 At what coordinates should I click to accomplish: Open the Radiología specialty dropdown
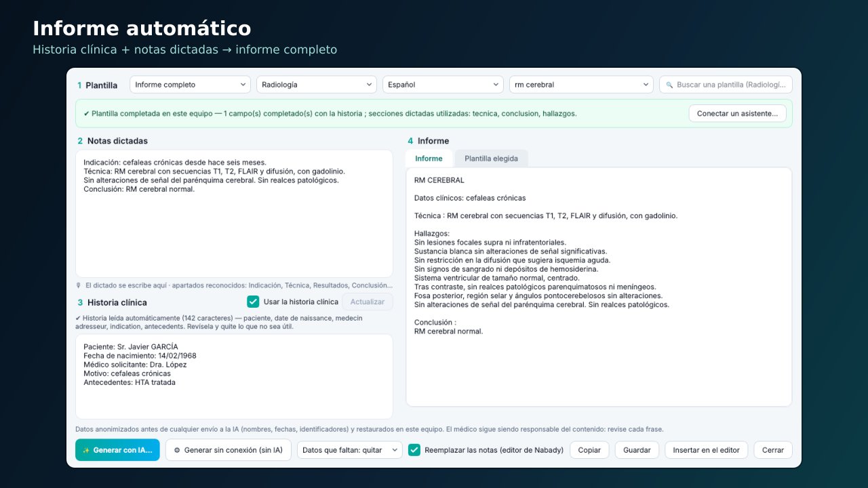point(317,85)
